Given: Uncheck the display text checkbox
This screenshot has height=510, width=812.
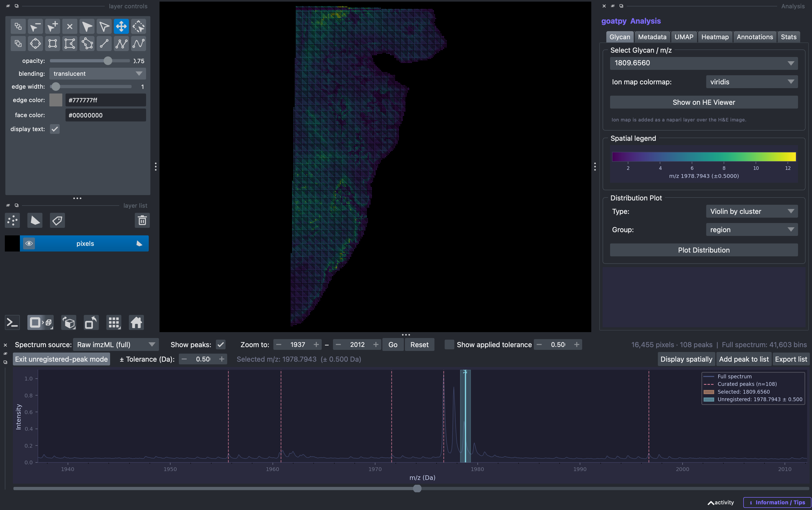Looking at the screenshot, I should coord(55,129).
